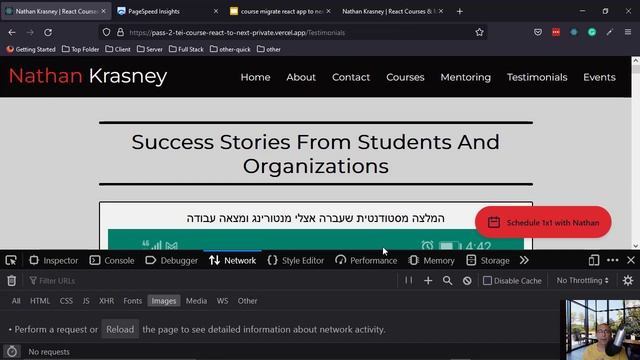
Task: Click Schedule 1x1 with Nathan button
Action: pos(543,222)
